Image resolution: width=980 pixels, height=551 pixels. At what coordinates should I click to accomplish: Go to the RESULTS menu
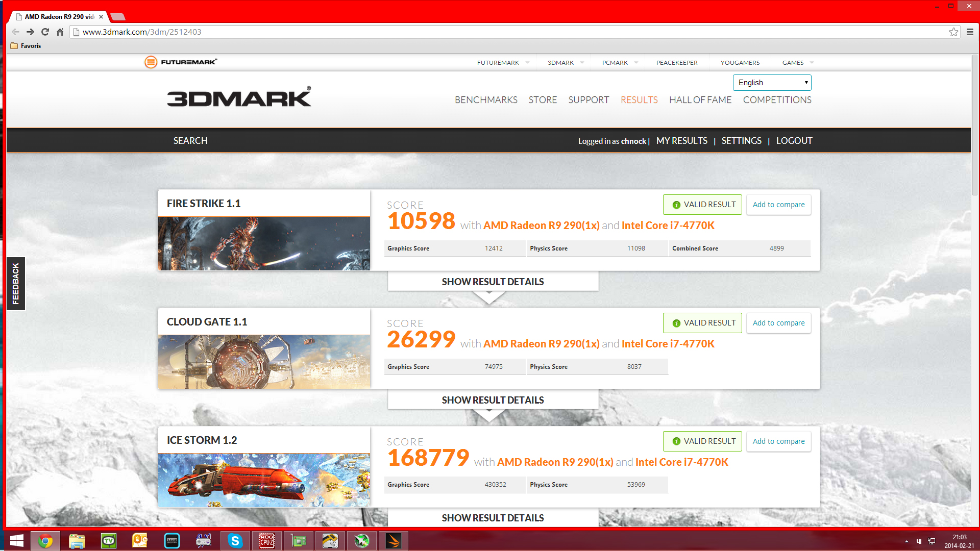[x=639, y=100]
